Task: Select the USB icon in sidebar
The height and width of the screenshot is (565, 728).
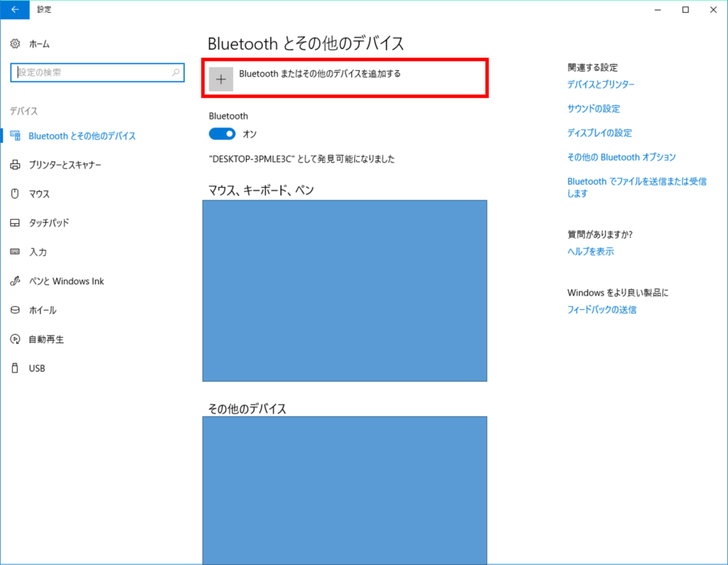Action: [15, 368]
